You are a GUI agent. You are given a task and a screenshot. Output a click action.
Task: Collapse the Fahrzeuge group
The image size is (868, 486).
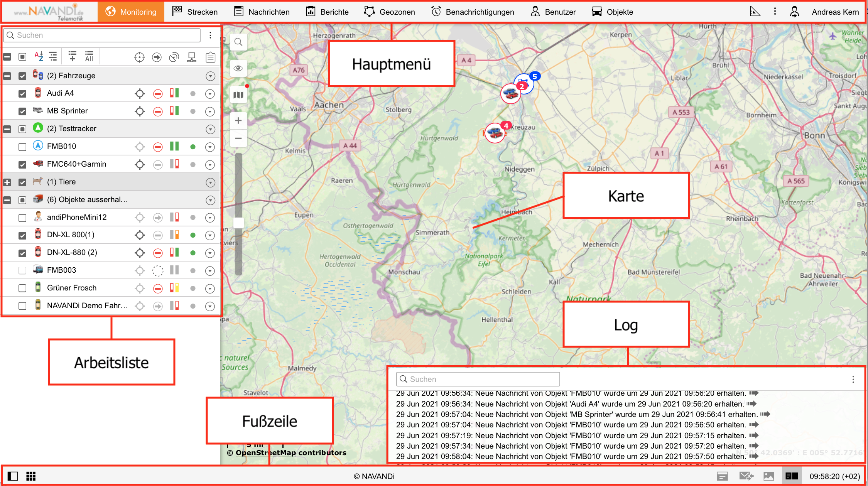click(7, 76)
